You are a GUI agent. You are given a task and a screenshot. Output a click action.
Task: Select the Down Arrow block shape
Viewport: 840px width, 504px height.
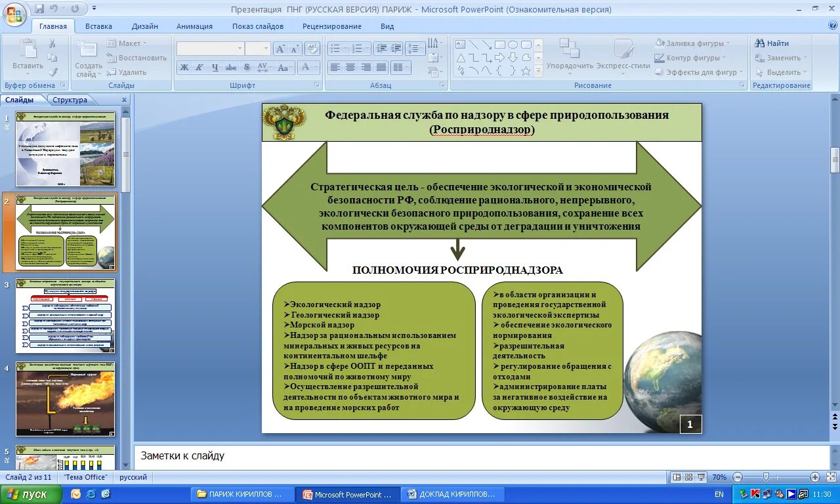(513, 58)
